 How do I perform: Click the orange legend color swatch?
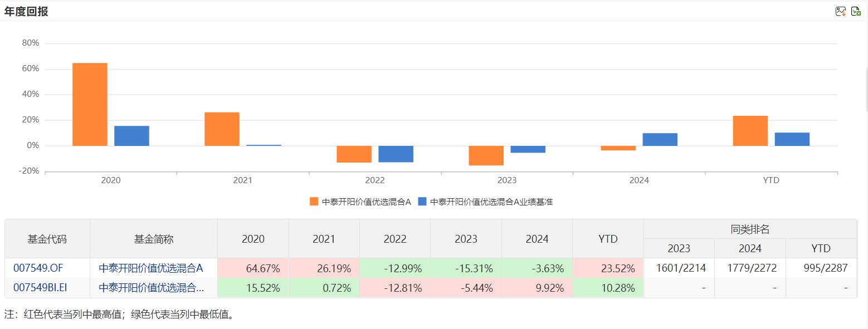pos(314,202)
